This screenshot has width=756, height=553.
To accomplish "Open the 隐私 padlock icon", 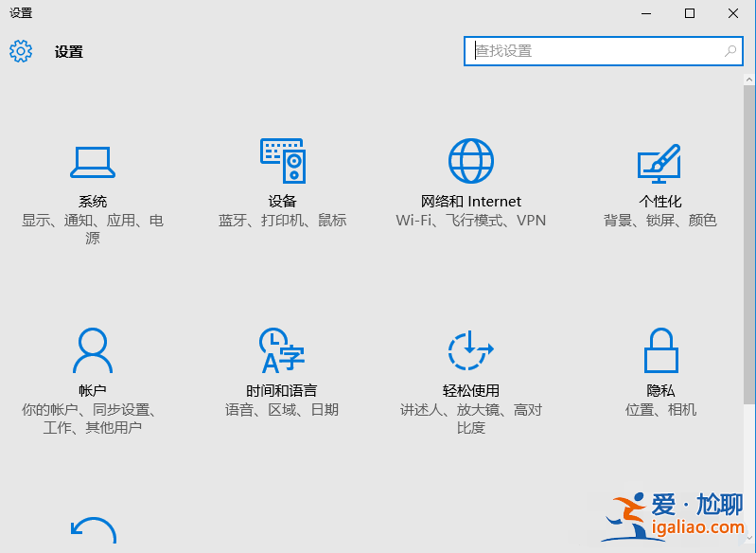I will click(661, 350).
